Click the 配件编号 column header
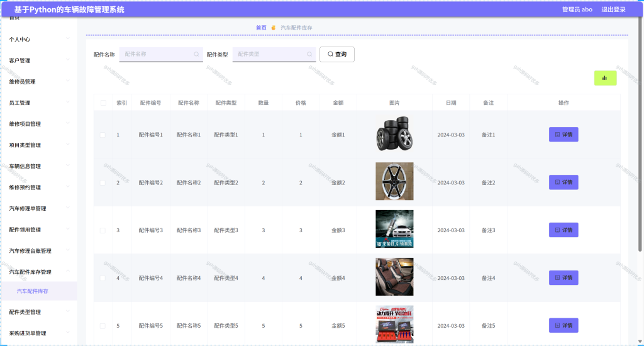 click(151, 103)
